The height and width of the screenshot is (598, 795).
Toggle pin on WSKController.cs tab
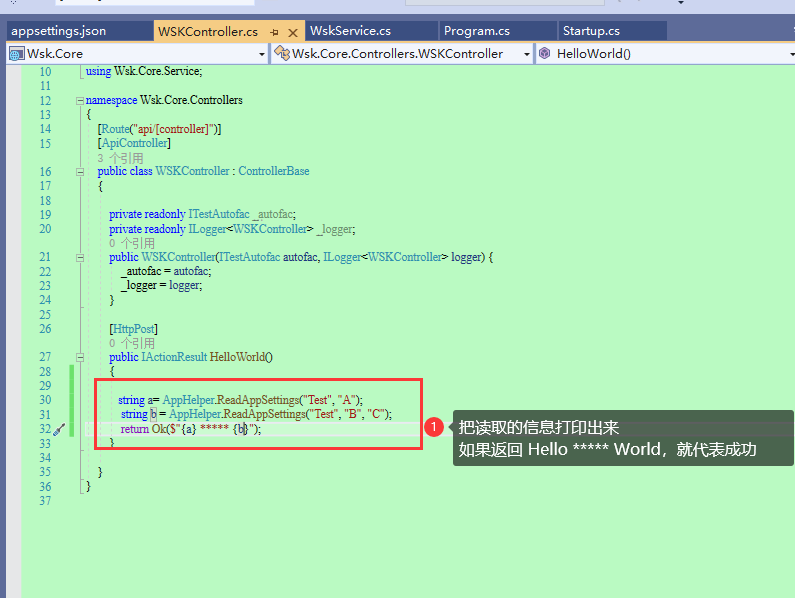[274, 32]
